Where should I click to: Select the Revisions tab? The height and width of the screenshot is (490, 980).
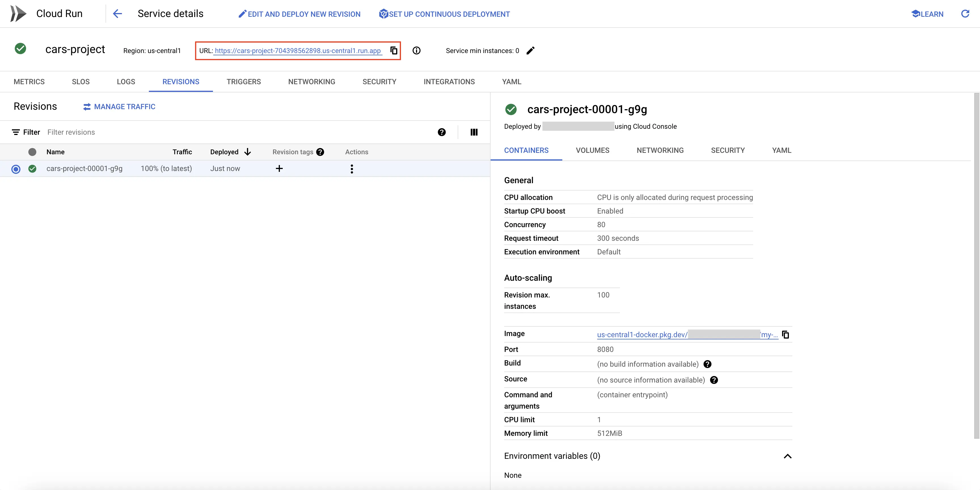tap(181, 82)
